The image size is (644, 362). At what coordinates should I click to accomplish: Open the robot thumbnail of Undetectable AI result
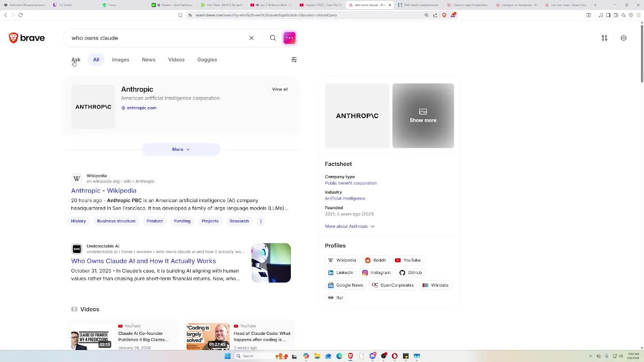271,263
